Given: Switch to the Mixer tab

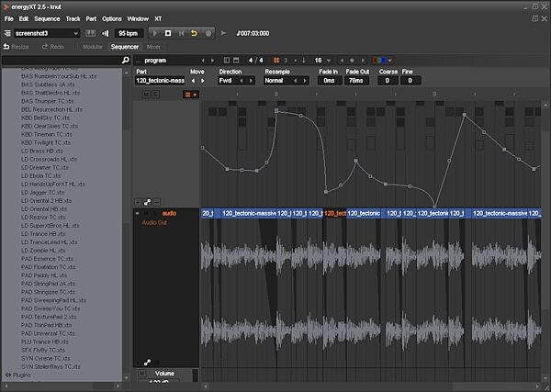Looking at the screenshot, I should coord(153,47).
